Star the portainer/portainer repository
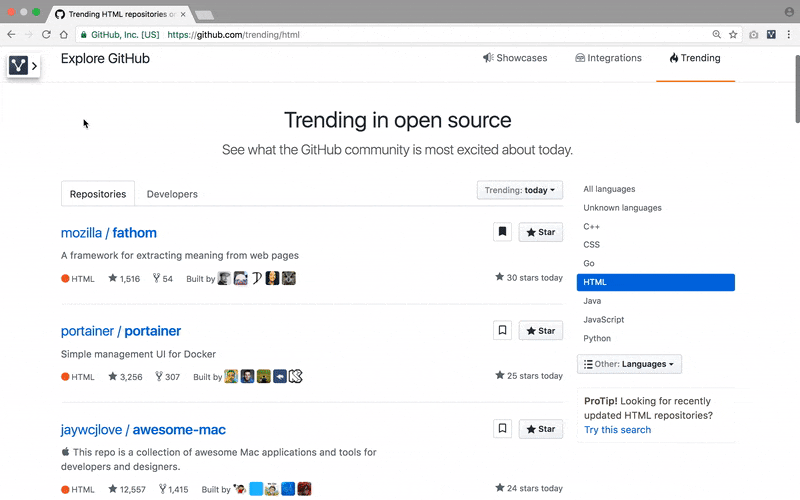This screenshot has height=500, width=800. tap(541, 330)
